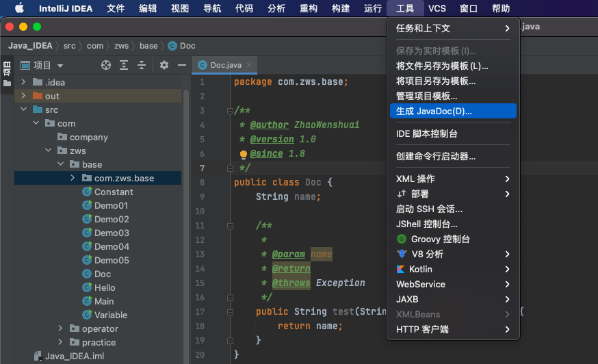
Task: Collapse the src folder
Action: [24, 109]
